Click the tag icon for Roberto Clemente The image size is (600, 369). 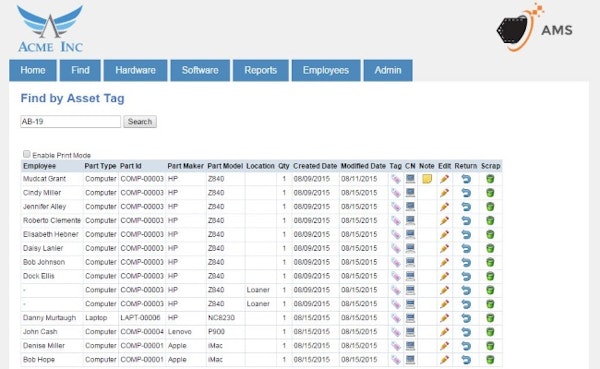tap(396, 220)
